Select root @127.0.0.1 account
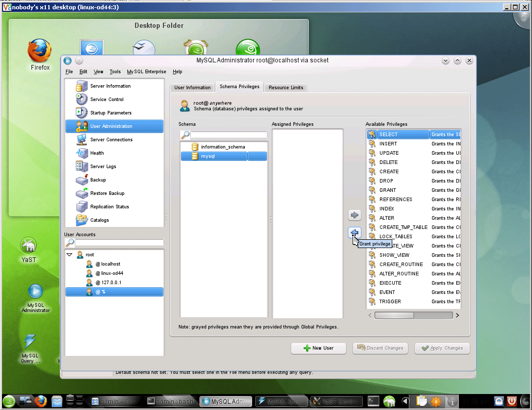 (x=114, y=283)
